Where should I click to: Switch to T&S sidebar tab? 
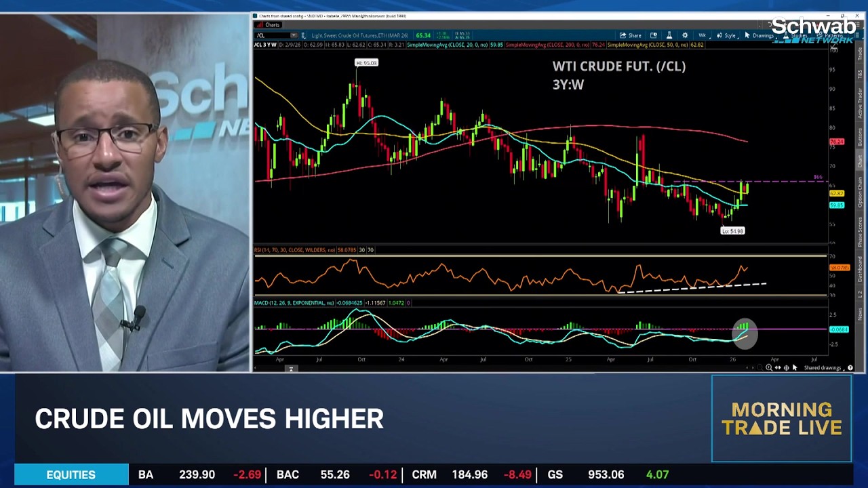(860, 73)
